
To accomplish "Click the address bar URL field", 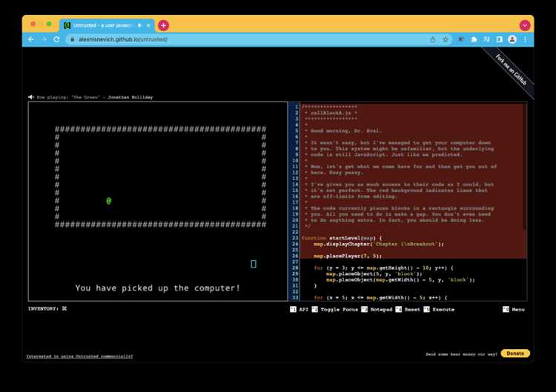I will click(x=248, y=39).
